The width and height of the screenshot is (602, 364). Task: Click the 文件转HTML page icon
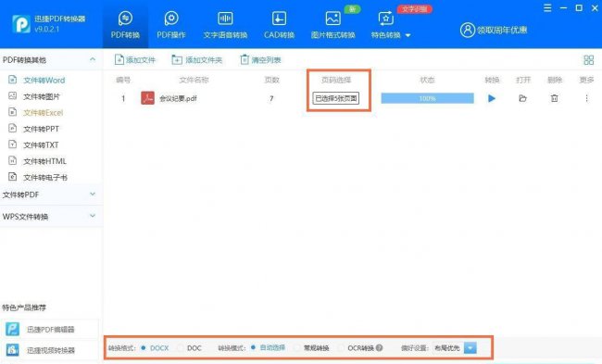click(13, 160)
